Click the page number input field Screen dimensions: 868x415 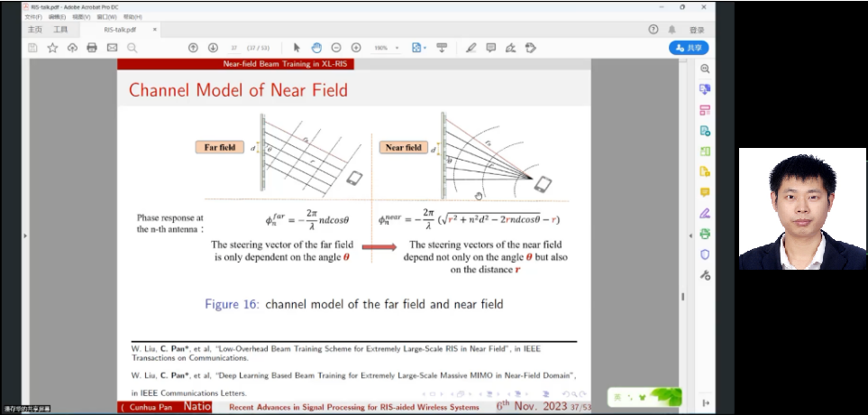(x=234, y=48)
